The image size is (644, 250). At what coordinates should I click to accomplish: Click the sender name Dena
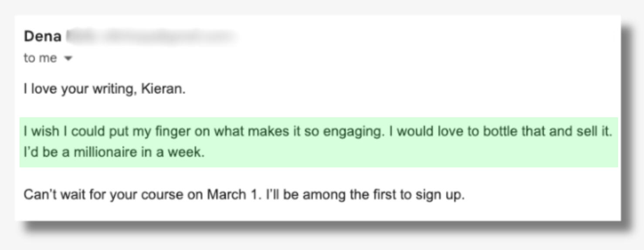[42, 36]
